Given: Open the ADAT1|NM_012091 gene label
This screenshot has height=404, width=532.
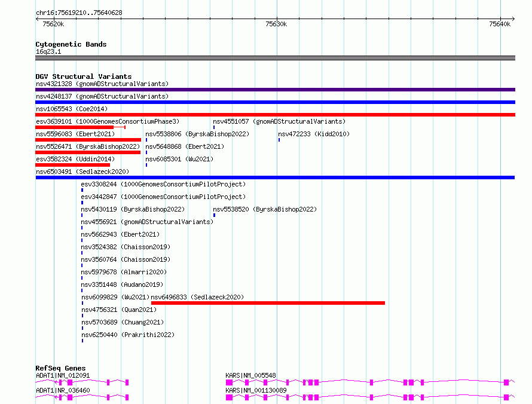Looking at the screenshot, I should tap(63, 375).
